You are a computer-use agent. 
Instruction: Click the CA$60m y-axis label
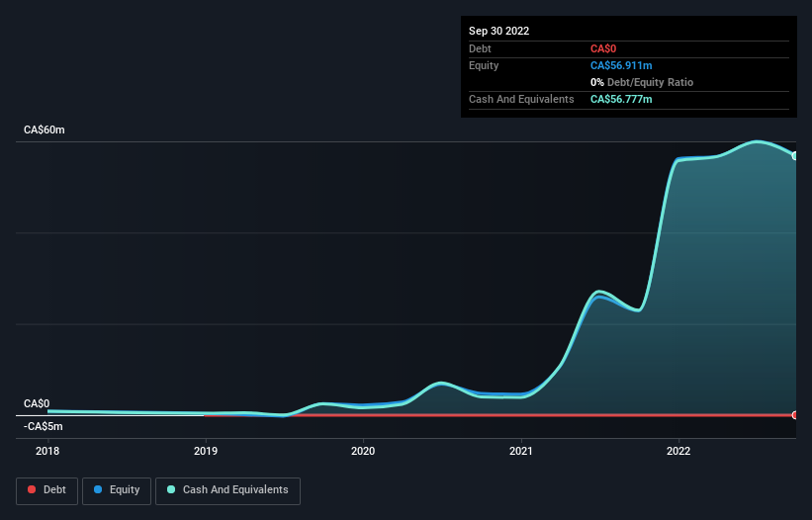click(x=45, y=130)
